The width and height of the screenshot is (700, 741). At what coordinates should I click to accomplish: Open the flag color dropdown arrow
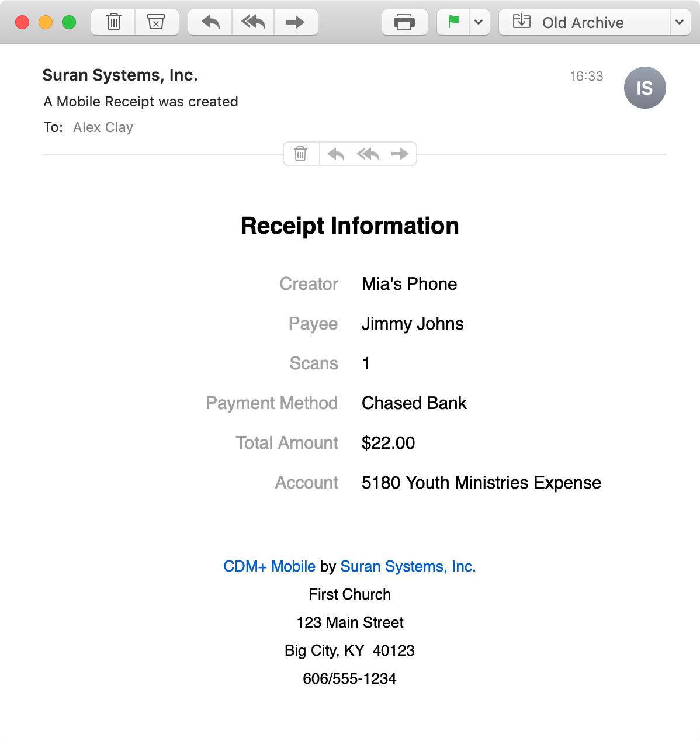479,23
